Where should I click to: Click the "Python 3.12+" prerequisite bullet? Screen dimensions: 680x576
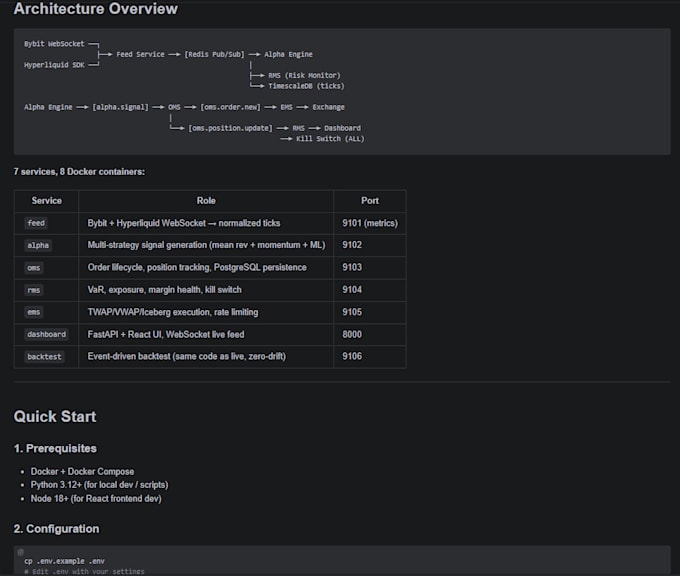tap(99, 485)
